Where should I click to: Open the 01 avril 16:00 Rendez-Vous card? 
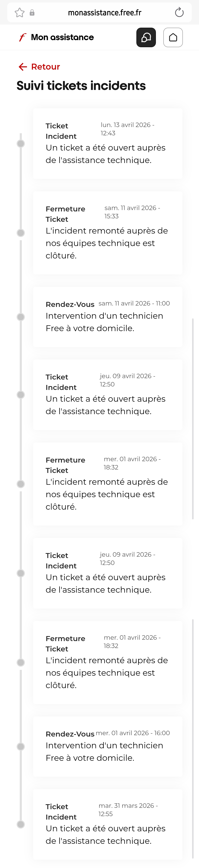[x=108, y=747]
